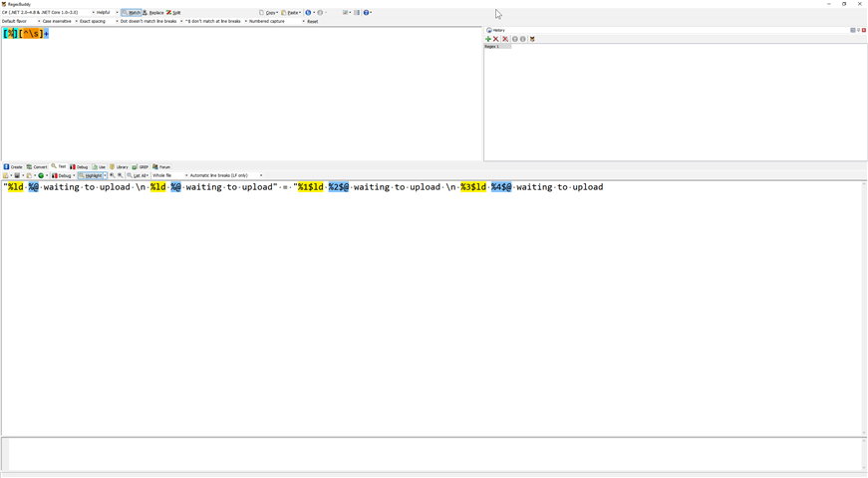This screenshot has height=478, width=868.
Task: Open the Library tab
Action: [x=119, y=166]
